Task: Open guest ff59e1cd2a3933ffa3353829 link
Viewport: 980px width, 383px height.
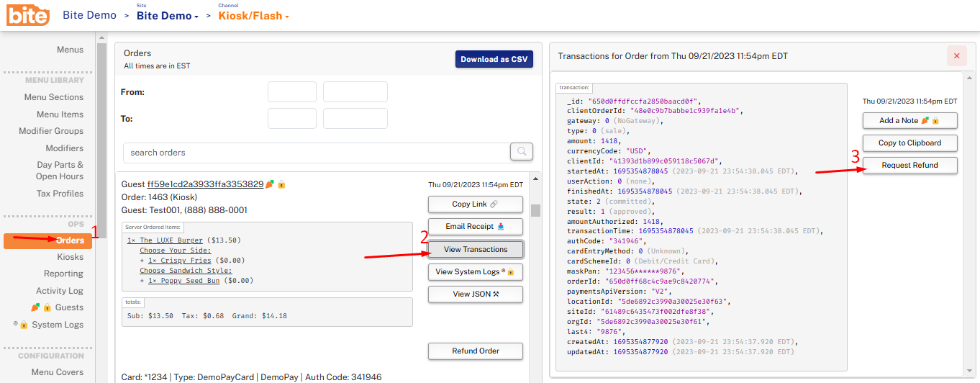Action: point(205,184)
